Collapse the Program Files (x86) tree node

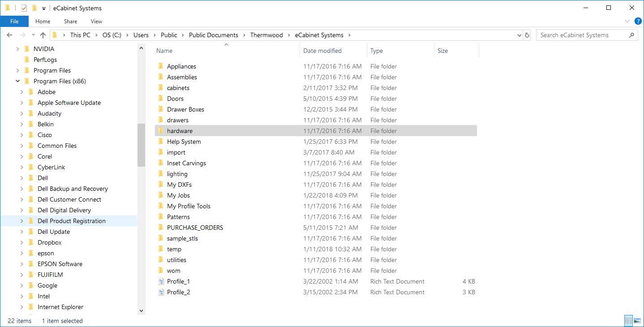(x=18, y=81)
